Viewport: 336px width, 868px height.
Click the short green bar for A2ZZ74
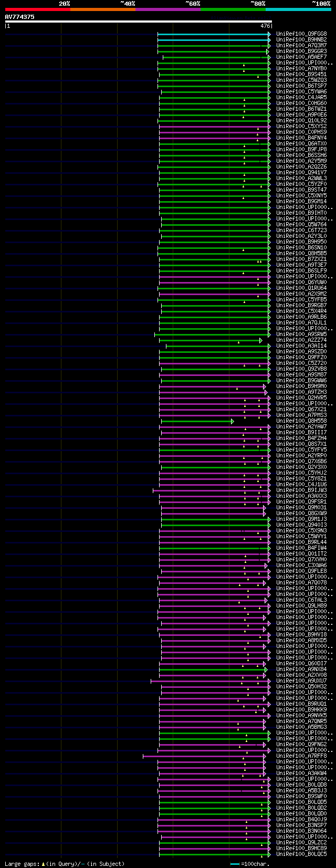[x=209, y=340]
